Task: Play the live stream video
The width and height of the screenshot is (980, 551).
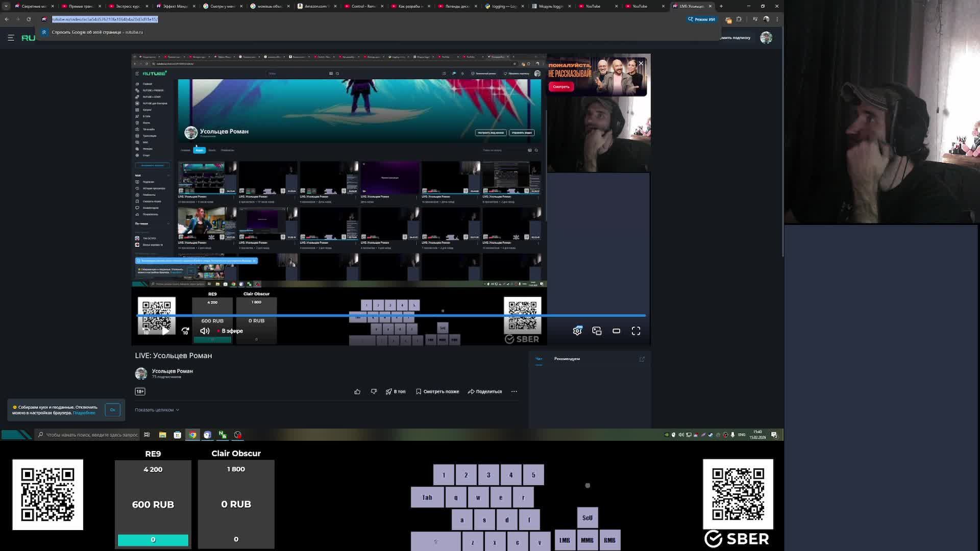Action: point(165,331)
